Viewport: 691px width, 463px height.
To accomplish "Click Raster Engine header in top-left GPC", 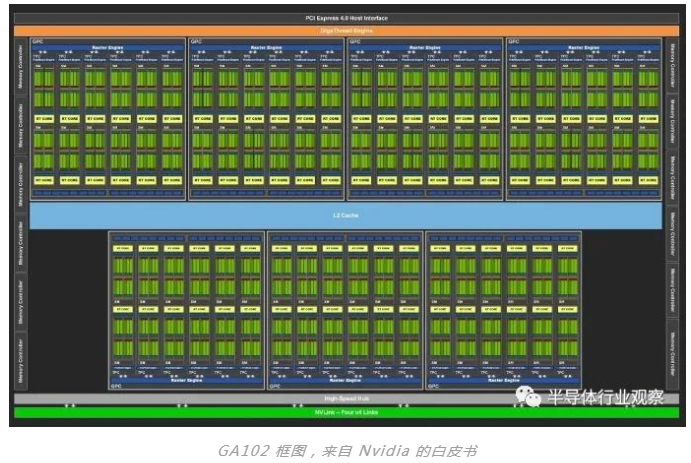I will point(107,47).
